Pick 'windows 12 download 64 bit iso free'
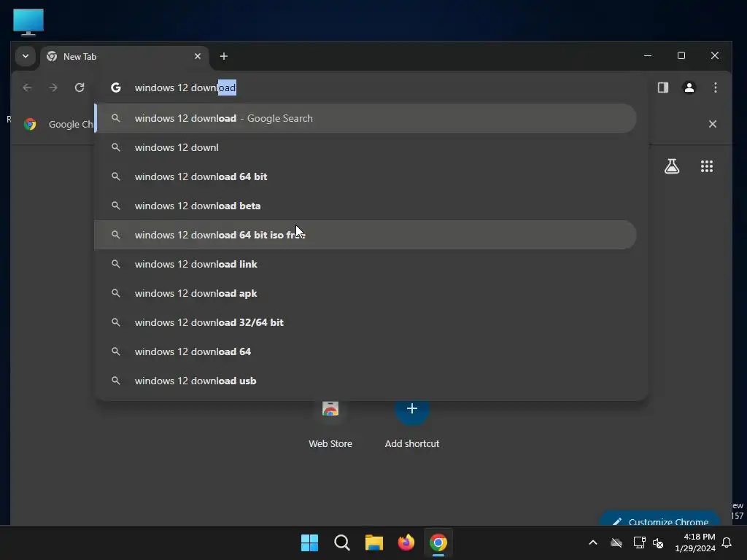Viewport: 747px width, 560px height. 365,235
